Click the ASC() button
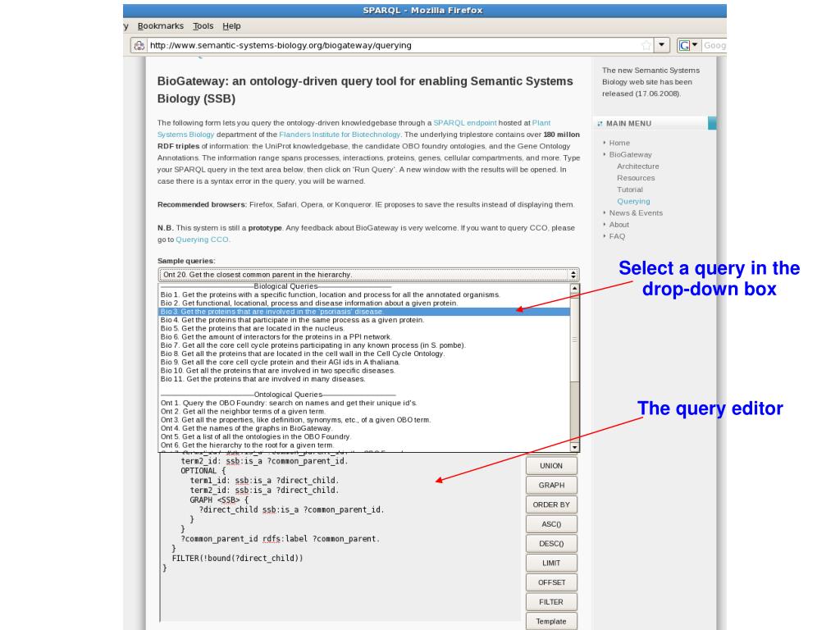The height and width of the screenshot is (630, 840). [x=551, y=524]
